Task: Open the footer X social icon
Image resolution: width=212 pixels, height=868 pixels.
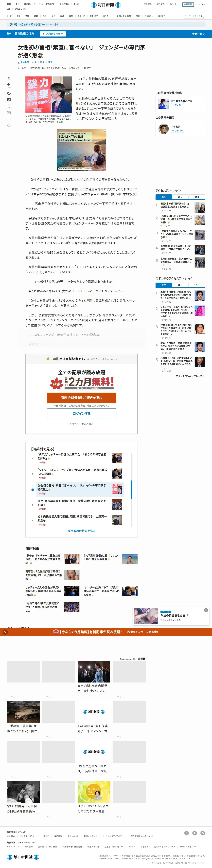Action: point(186,833)
